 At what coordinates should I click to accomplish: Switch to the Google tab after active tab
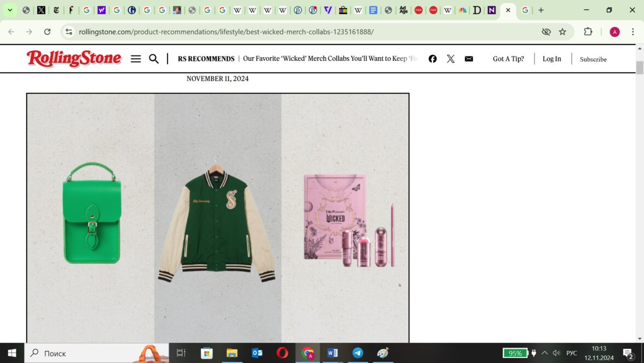click(525, 10)
